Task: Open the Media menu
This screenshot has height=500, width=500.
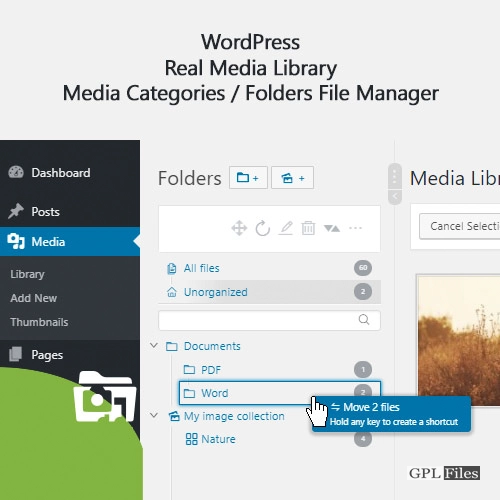Action: [70, 242]
